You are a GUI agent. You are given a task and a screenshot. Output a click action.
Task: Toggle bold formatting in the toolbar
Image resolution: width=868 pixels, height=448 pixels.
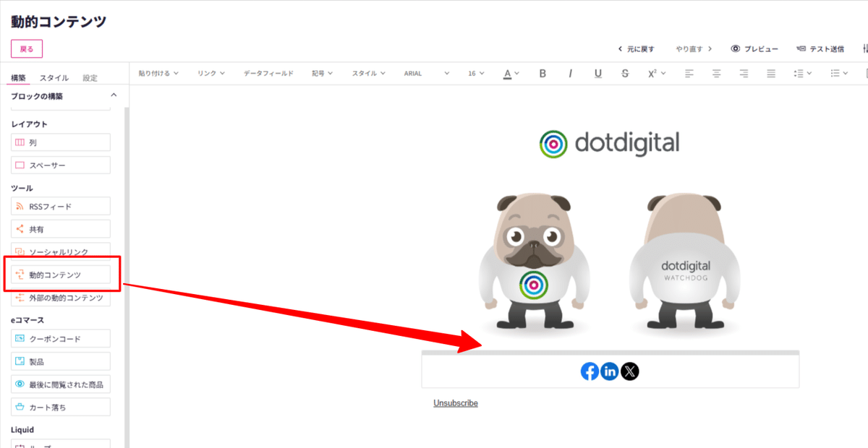click(x=543, y=73)
